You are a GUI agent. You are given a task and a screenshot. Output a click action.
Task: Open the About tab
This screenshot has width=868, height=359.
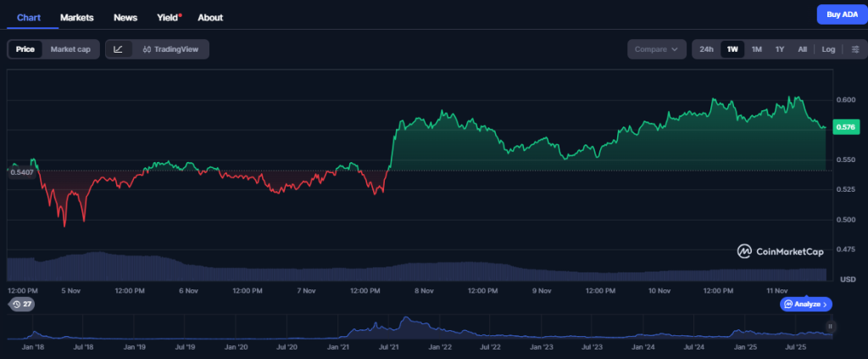pyautogui.click(x=210, y=17)
